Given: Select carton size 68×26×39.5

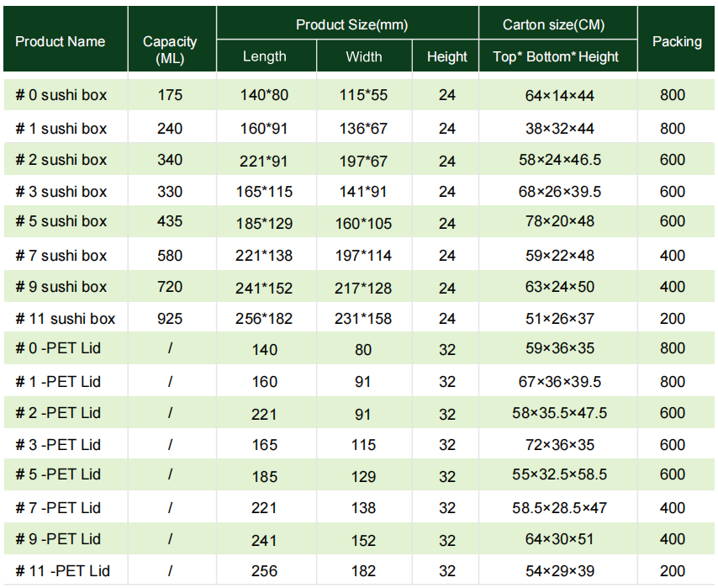Looking at the screenshot, I should (x=559, y=192).
